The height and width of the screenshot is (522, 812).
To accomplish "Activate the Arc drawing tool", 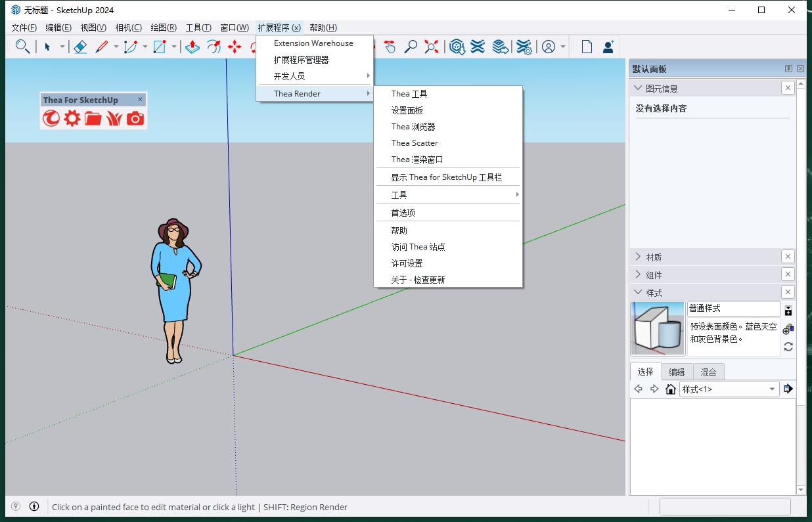I will click(x=131, y=47).
